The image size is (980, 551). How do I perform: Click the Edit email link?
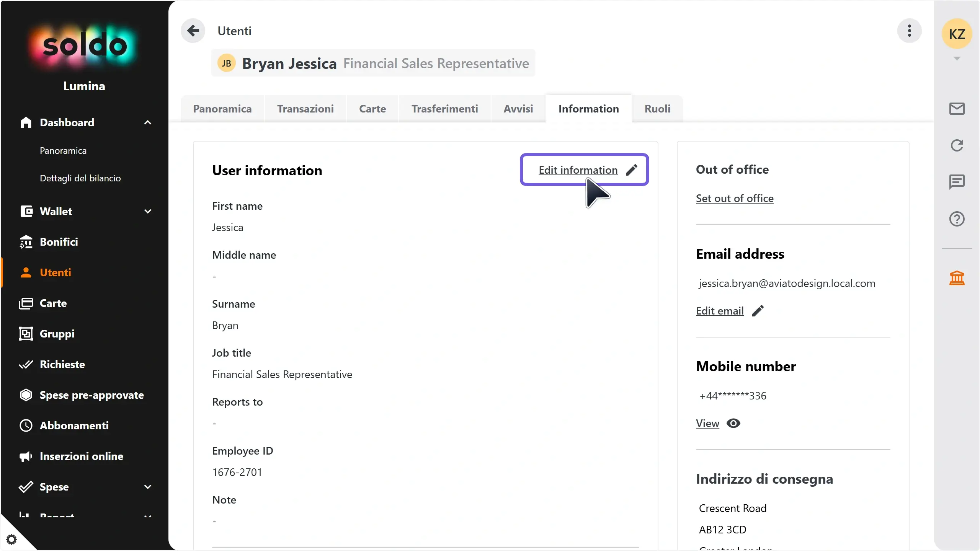click(720, 311)
